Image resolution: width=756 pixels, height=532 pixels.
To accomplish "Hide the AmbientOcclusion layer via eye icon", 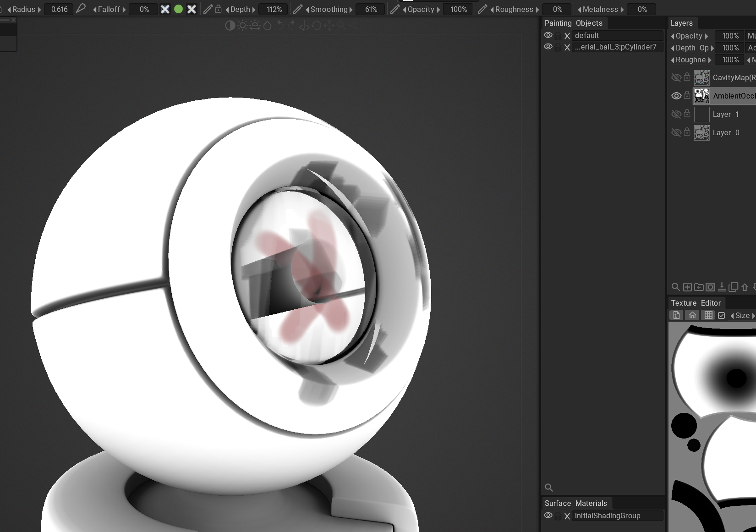I will [x=676, y=96].
